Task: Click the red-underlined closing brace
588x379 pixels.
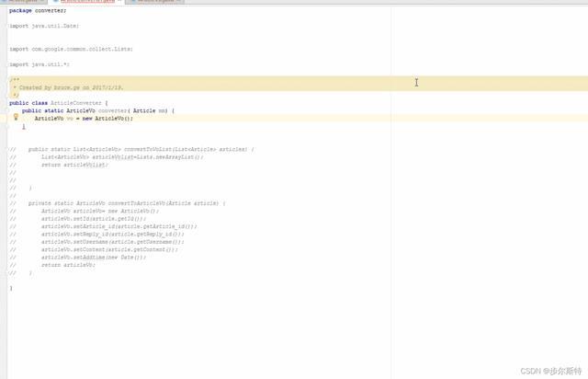Action: (24, 127)
